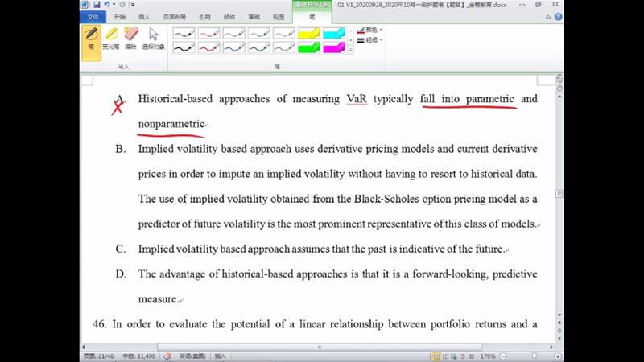Click the vertical scrollbar down arrow
644x362 pixels.
(559, 315)
